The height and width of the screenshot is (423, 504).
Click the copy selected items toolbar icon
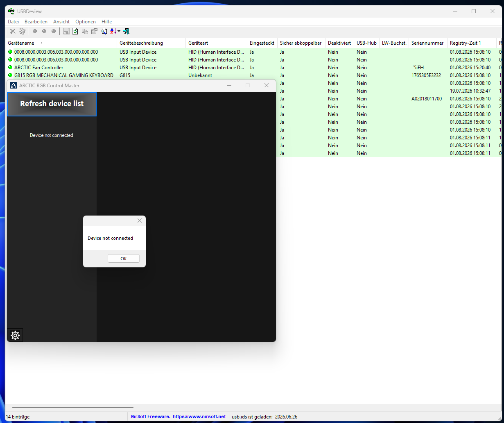point(85,31)
